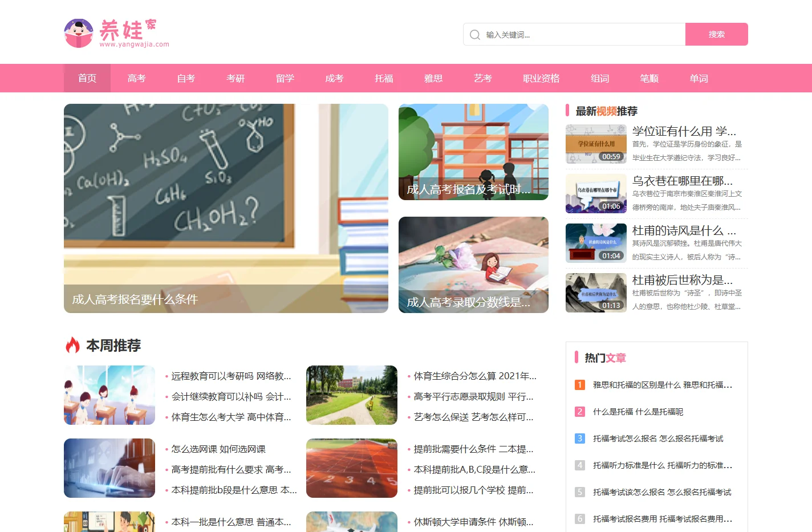Open the 高考 nav tab
The image size is (812, 532).
(x=136, y=78)
